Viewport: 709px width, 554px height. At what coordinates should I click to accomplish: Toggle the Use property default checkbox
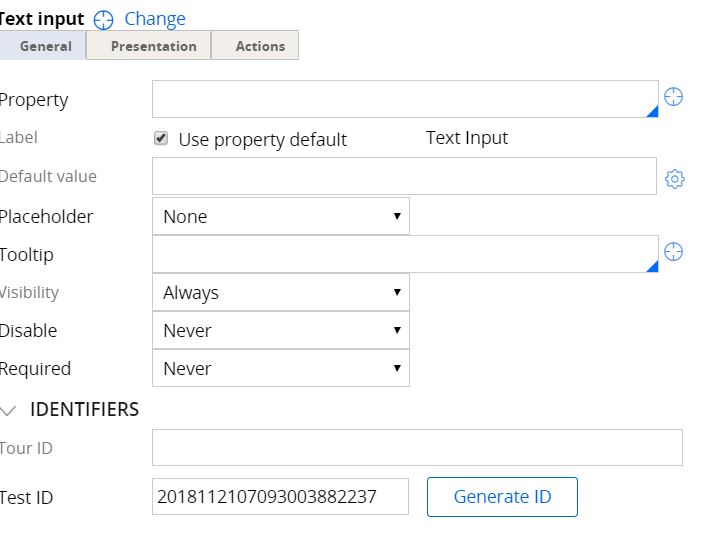click(x=161, y=138)
